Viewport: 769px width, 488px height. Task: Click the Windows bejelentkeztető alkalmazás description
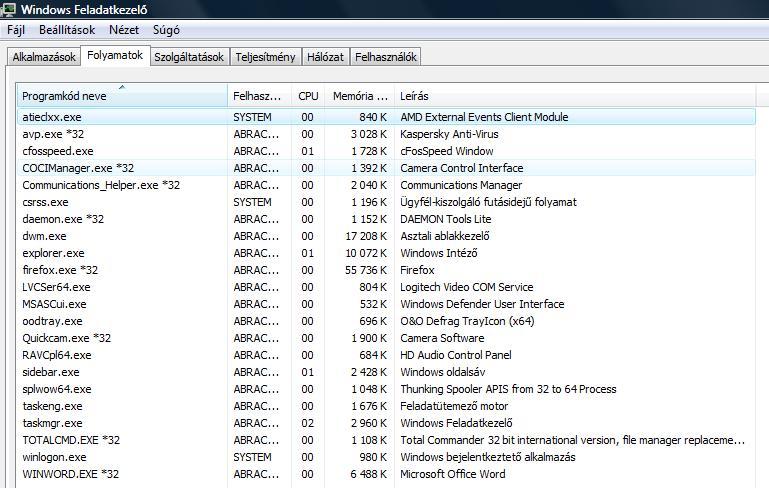coord(488,457)
